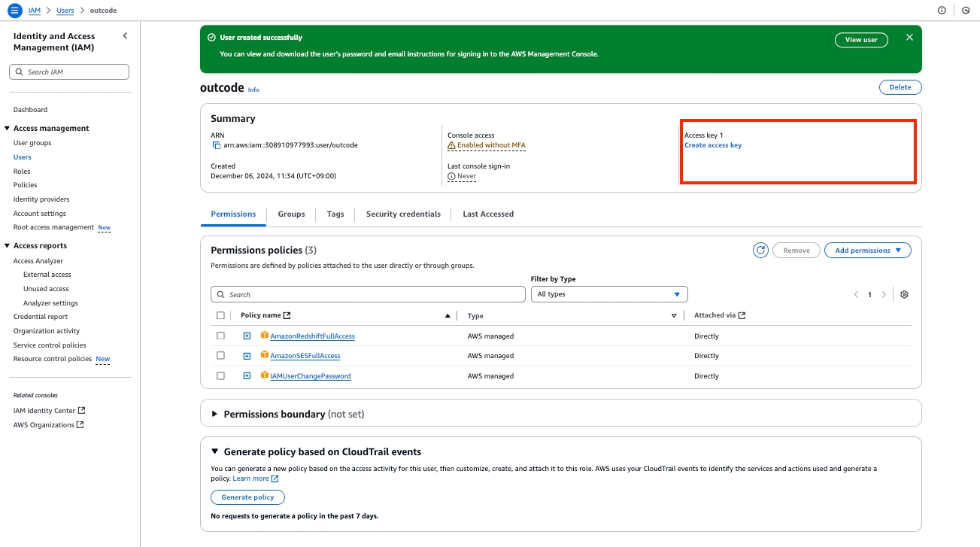Screen dimensions: 980x547
Task: Dismiss the user created success banner
Action: [909, 38]
